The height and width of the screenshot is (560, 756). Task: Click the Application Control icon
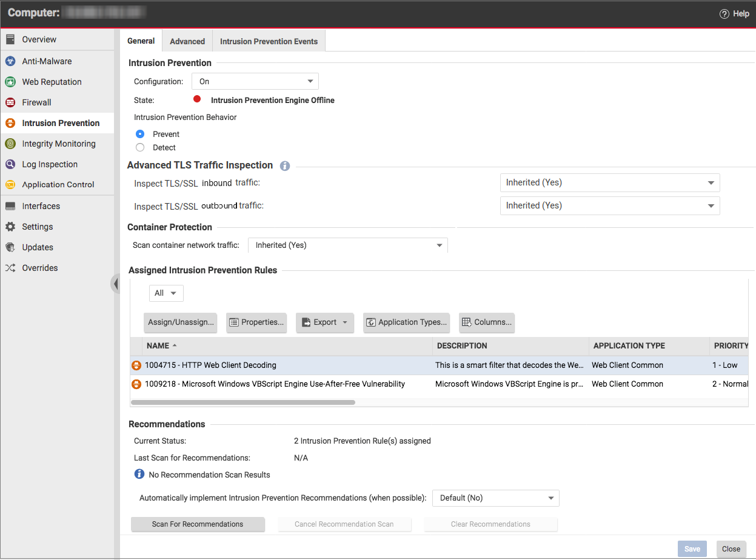[10, 185]
